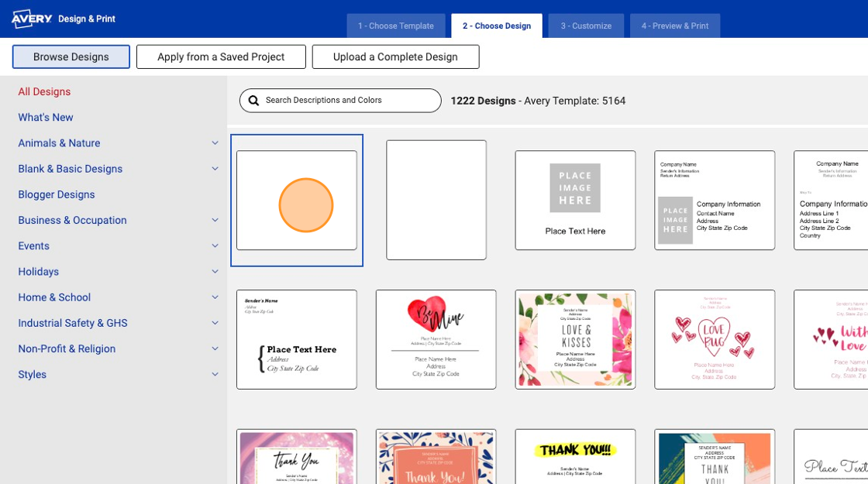Screen dimensions: 868x484
Task: Click Upload a Complete Design button
Action: [395, 57]
